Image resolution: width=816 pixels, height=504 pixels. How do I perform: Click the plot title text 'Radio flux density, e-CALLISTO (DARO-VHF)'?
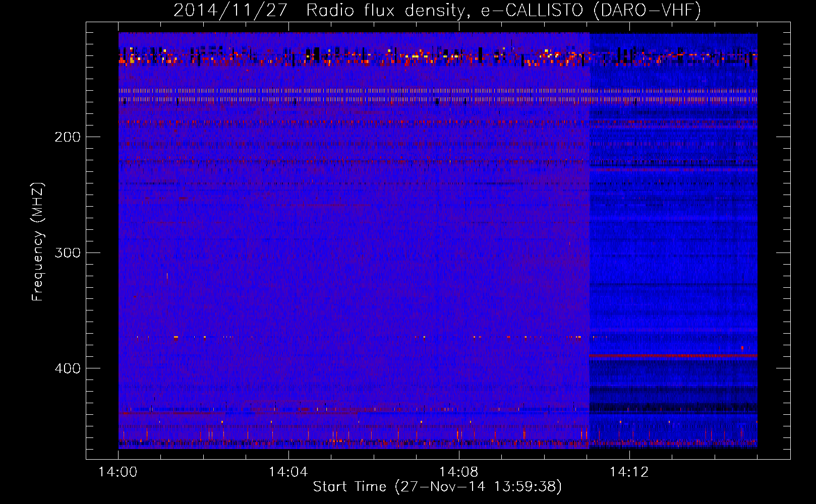[x=503, y=11]
